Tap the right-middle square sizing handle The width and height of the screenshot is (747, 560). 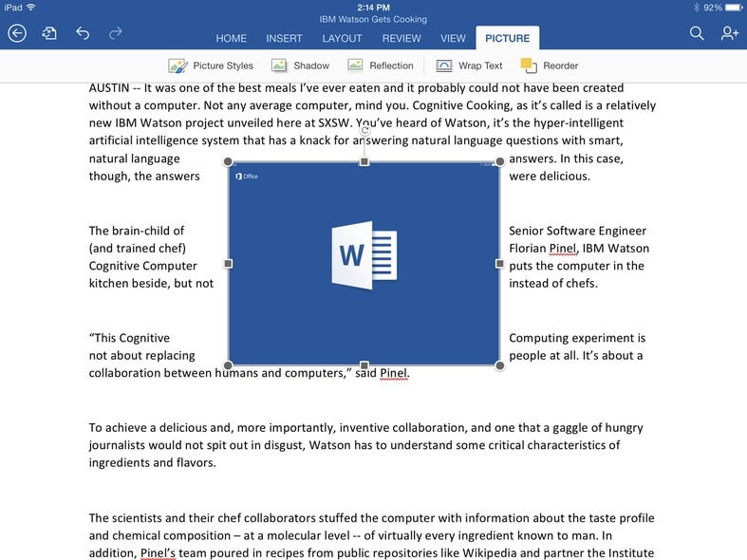[500, 263]
